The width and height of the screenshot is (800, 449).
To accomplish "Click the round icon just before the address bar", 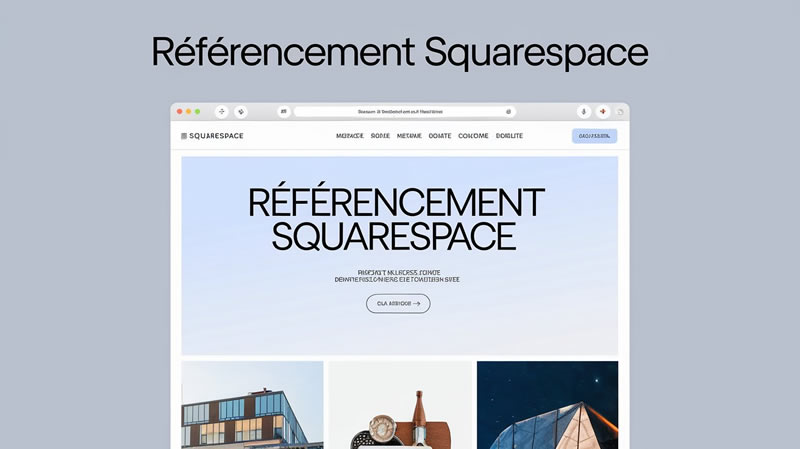I will pos(284,112).
